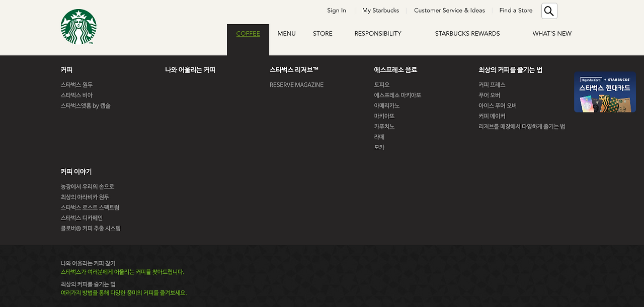Open 에스프레소 마키아또 link
Viewport: 644px width, 307px height.
397,95
